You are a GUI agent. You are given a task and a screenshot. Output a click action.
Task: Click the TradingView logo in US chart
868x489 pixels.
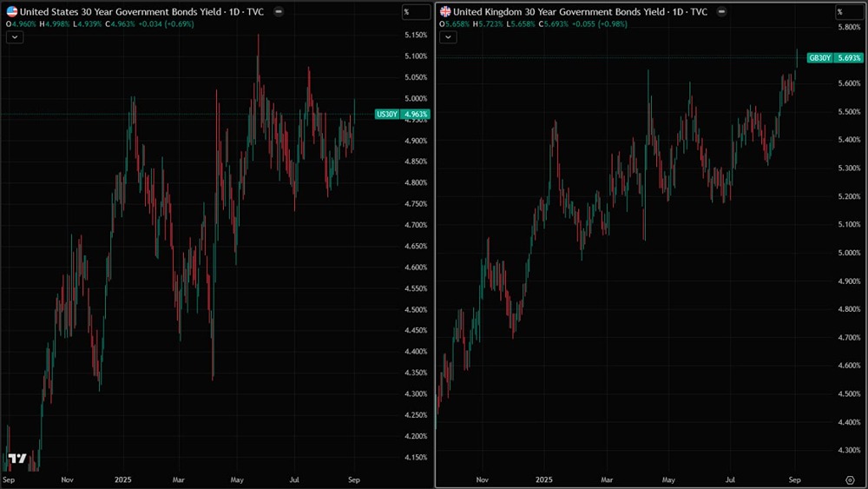coord(17,458)
